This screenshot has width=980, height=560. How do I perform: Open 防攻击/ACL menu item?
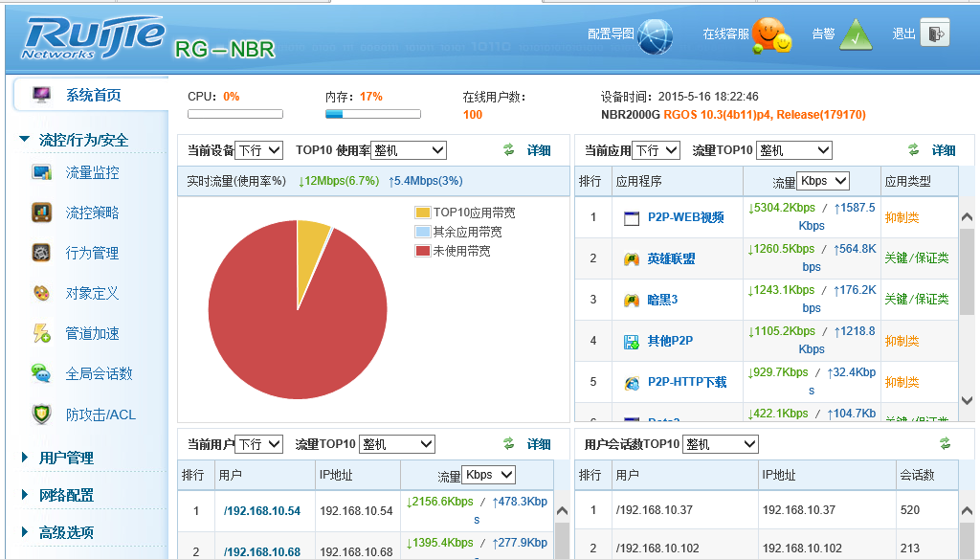[x=100, y=414]
